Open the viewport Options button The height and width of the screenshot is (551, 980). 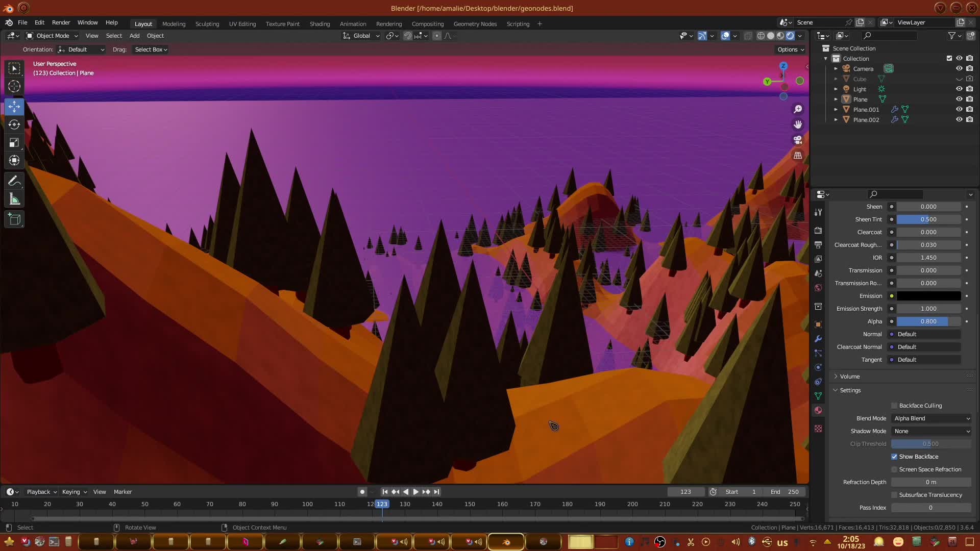pos(790,49)
